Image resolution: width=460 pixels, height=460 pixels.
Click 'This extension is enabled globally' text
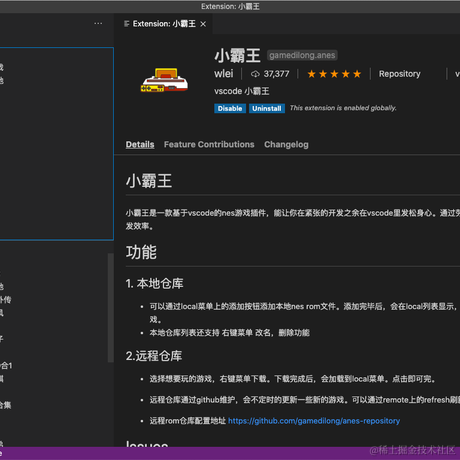click(343, 108)
